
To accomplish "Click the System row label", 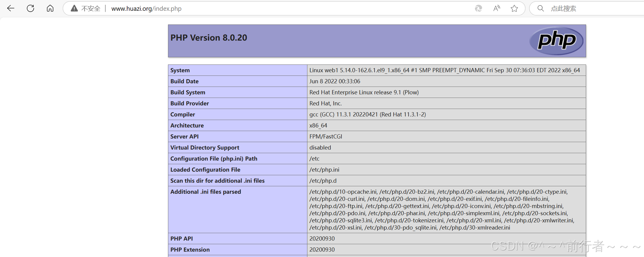I will click(180, 70).
